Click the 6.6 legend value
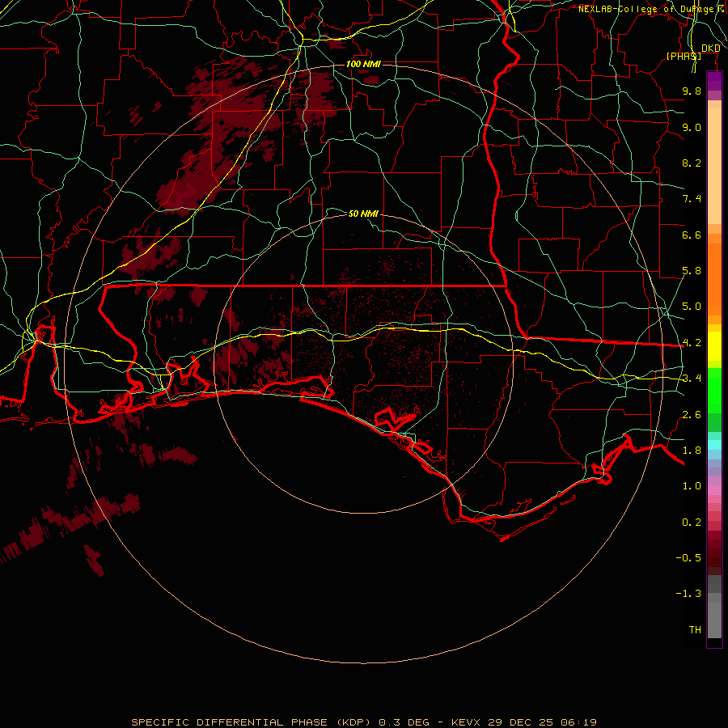Screen dimensions: 728x728 click(692, 235)
